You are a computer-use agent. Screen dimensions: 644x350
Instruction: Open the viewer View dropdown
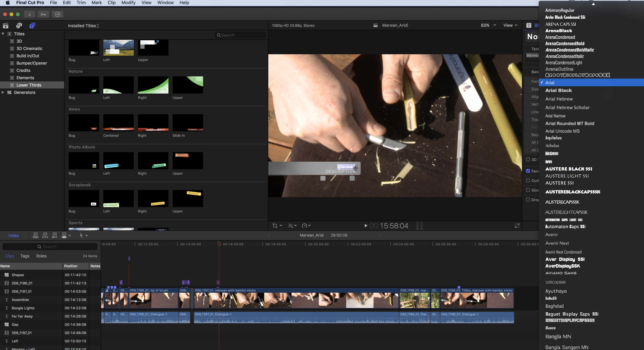coord(510,25)
